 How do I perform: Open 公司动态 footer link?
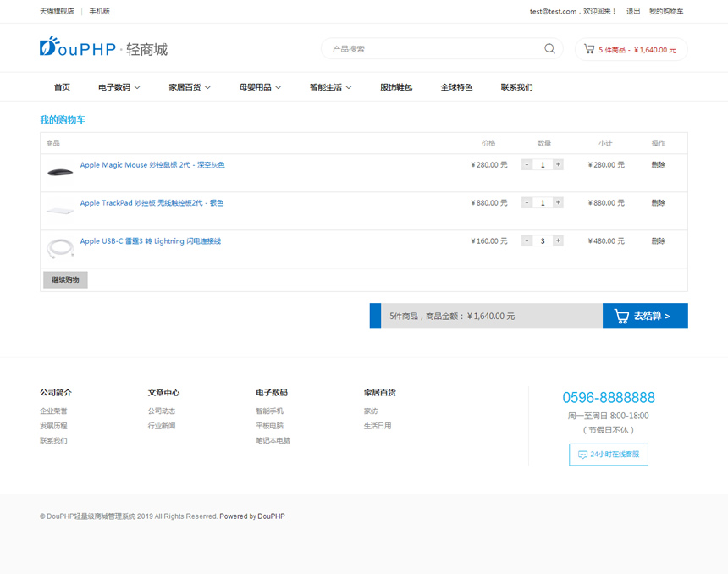click(x=162, y=411)
